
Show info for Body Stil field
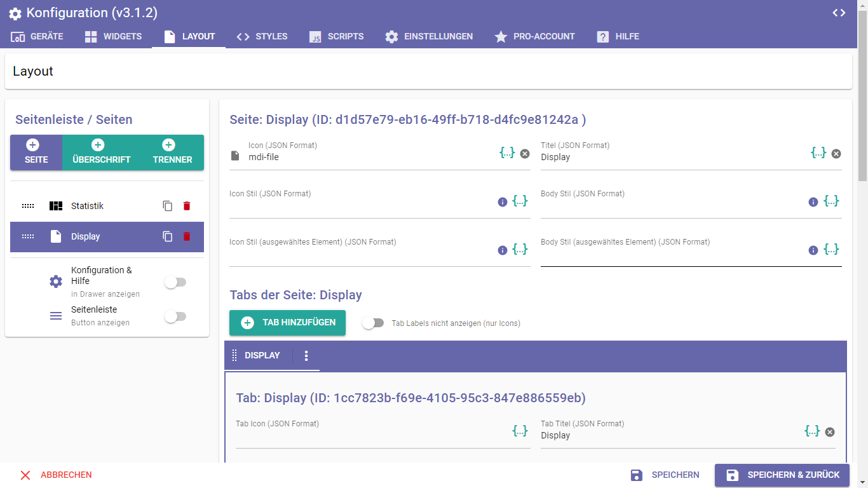click(x=813, y=202)
